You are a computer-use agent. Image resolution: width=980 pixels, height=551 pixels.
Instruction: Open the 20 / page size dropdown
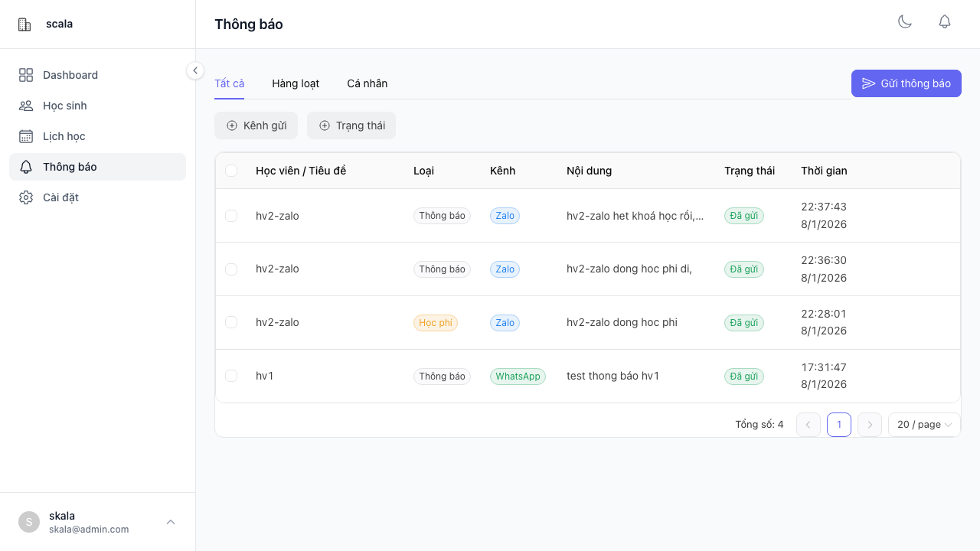(924, 425)
